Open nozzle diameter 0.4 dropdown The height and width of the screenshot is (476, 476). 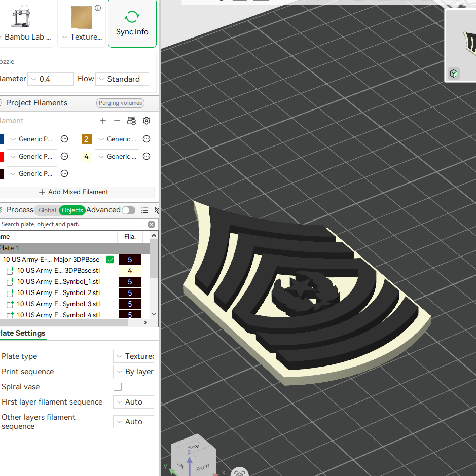tap(50, 79)
